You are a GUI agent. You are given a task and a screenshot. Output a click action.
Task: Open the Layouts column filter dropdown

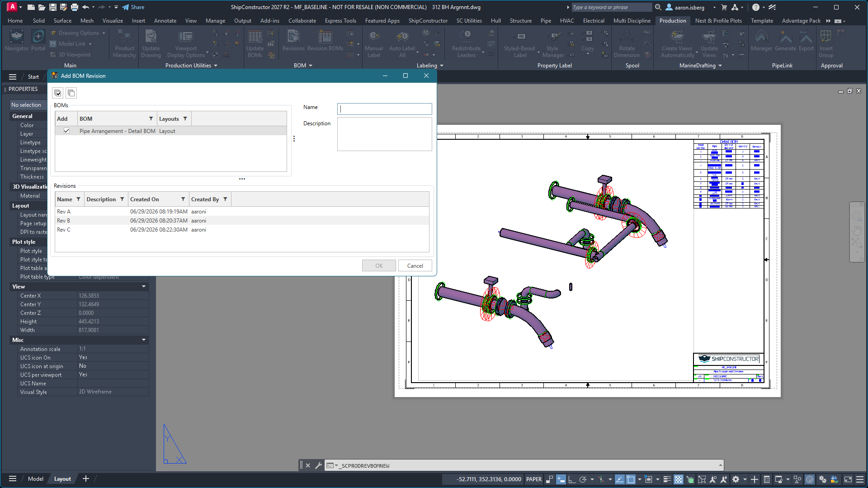185,118
